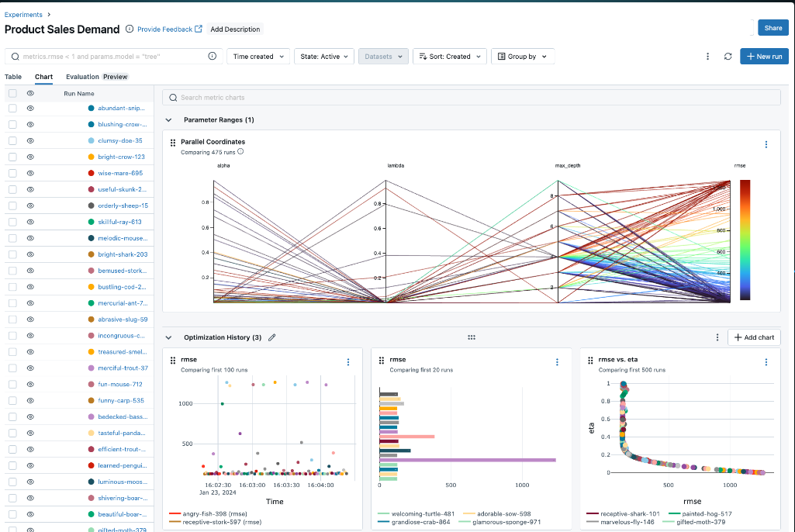Click Add Description button
The height and width of the screenshot is (532, 795).
pos(235,29)
